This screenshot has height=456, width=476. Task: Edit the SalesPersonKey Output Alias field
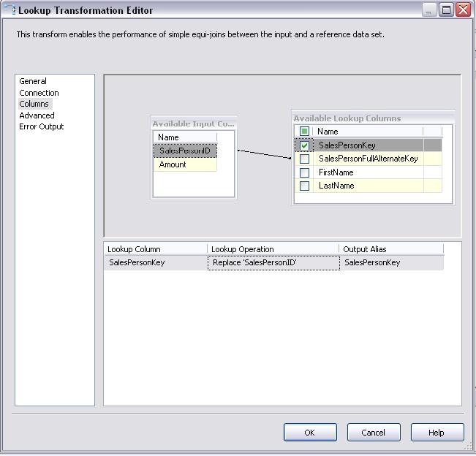click(390, 262)
